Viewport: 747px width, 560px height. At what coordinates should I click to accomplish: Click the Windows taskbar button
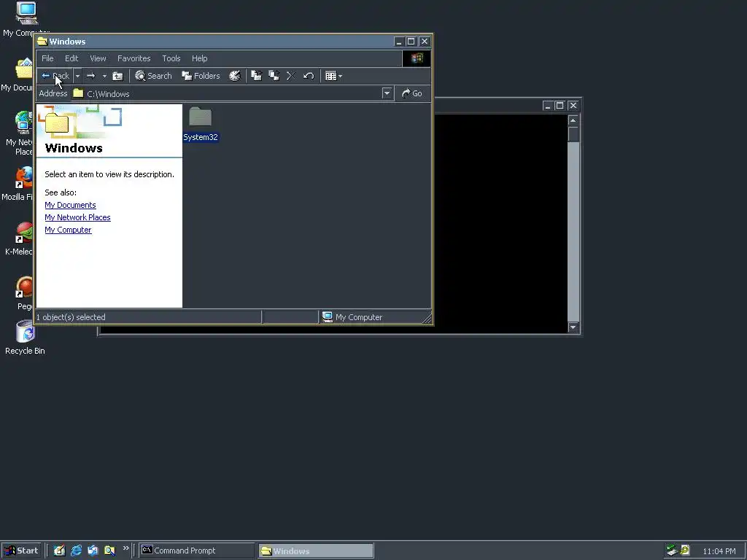point(316,551)
